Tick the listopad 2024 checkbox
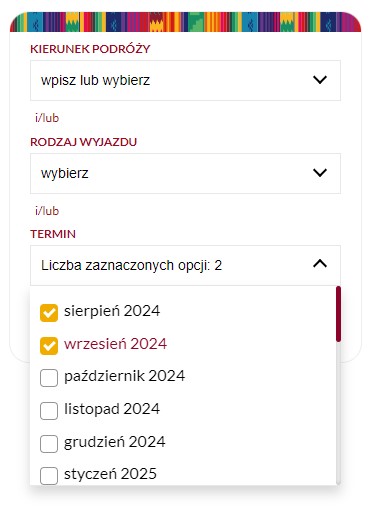 pos(49,411)
